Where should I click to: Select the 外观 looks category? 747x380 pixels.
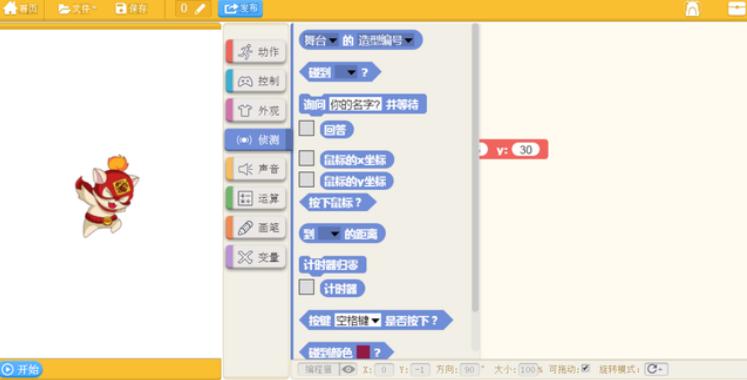[256, 110]
